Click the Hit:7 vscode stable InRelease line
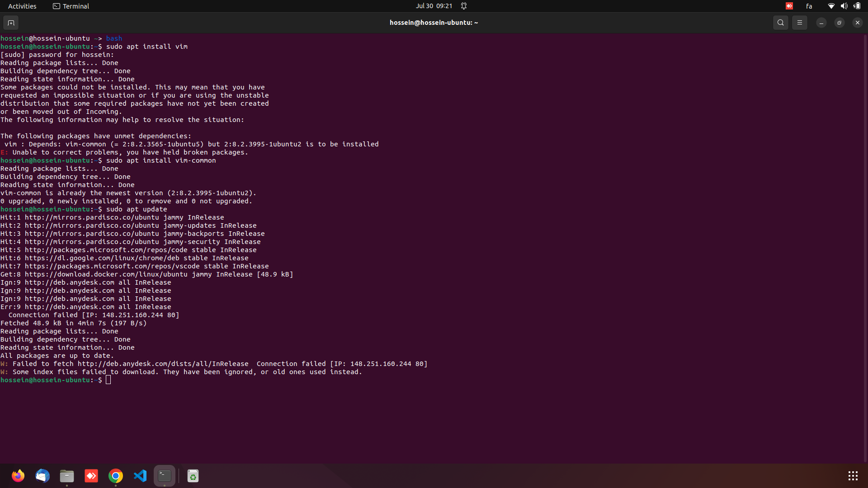Viewport: 868px width, 488px height. click(x=135, y=266)
